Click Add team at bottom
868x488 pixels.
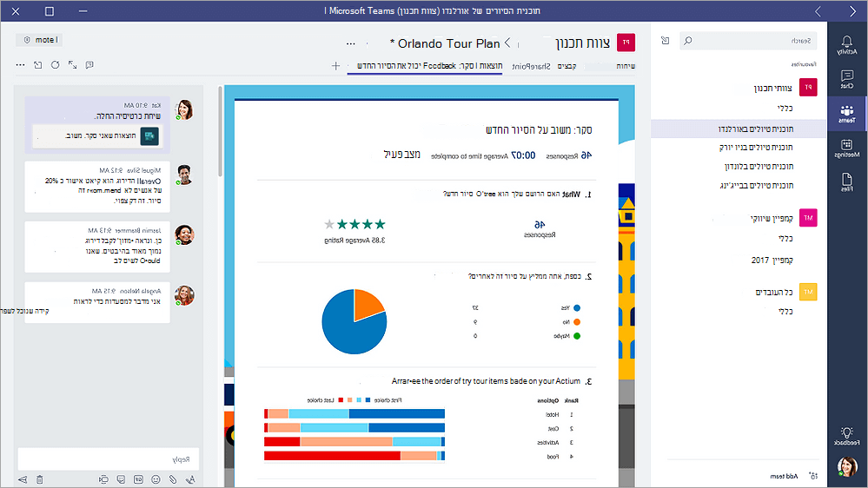784,476
